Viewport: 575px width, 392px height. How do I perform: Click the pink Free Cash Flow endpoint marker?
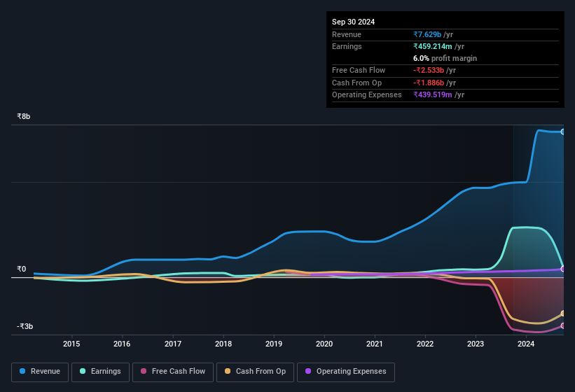coord(562,325)
